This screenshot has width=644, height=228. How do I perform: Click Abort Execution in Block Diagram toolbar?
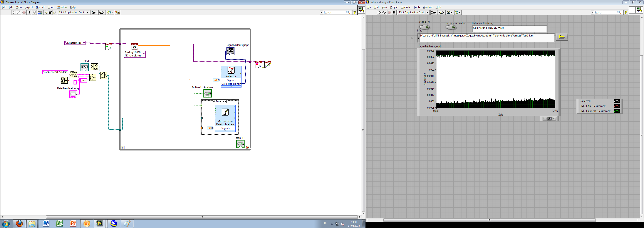pyautogui.click(x=24, y=12)
